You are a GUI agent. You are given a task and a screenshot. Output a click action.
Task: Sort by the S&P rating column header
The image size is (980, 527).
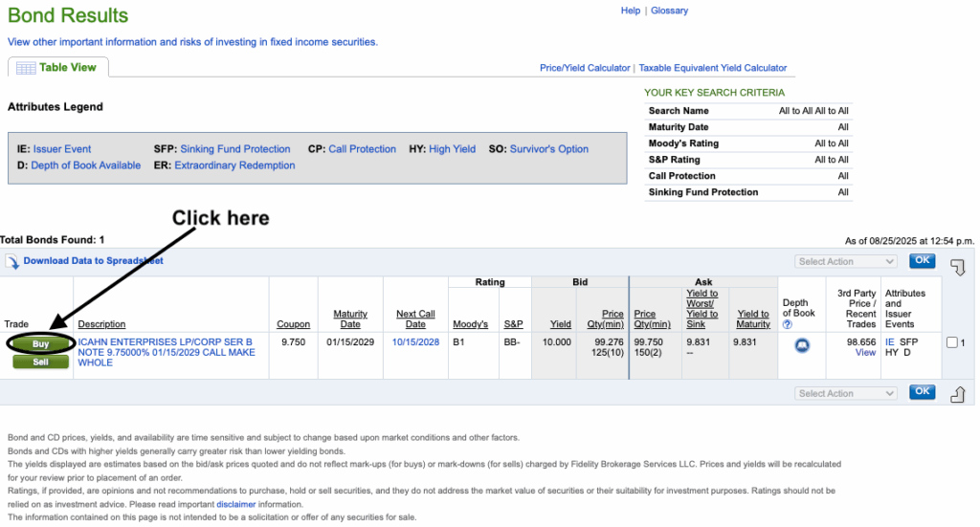513,324
